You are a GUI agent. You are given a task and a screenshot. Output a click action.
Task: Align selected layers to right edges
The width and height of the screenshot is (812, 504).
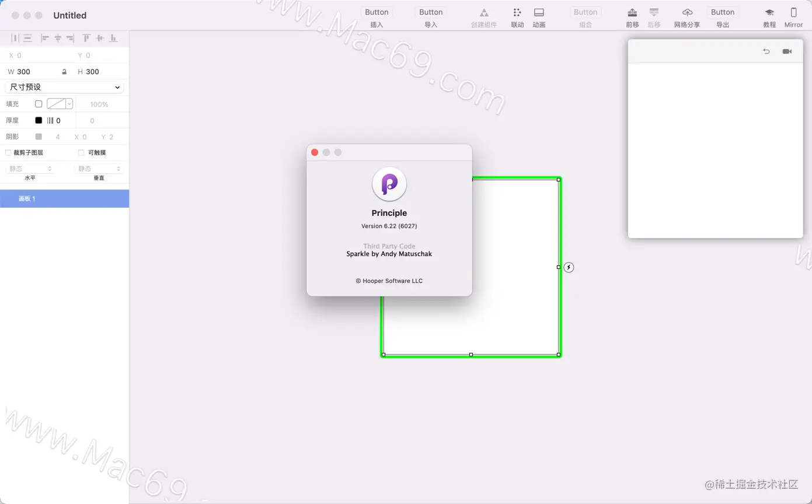pyautogui.click(x=70, y=38)
